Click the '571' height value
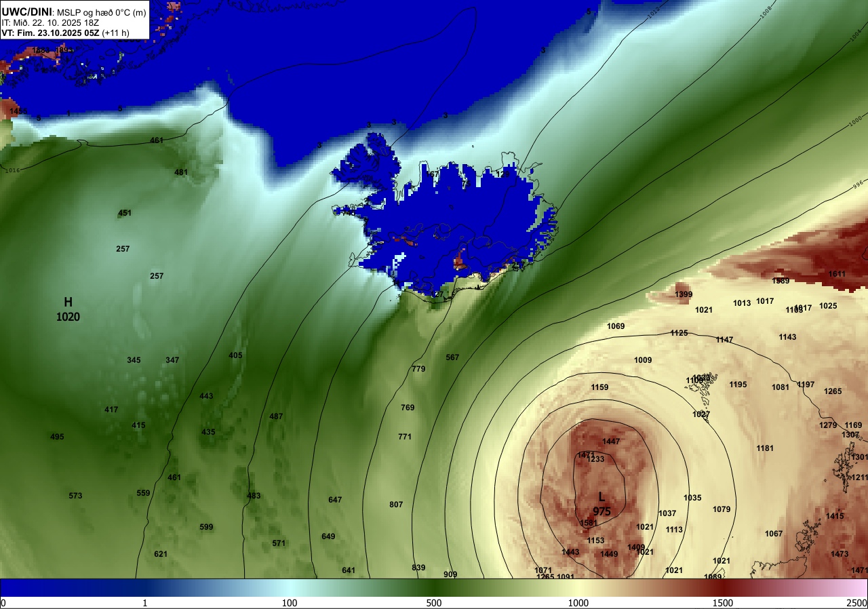Viewport: 868px width, 609px height. (279, 543)
